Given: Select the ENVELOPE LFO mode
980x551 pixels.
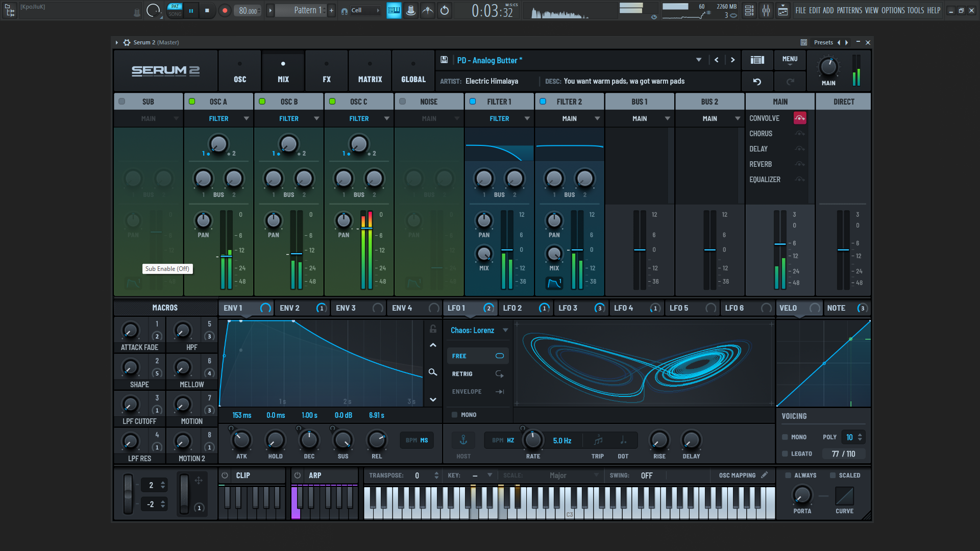Looking at the screenshot, I should pyautogui.click(x=478, y=392).
